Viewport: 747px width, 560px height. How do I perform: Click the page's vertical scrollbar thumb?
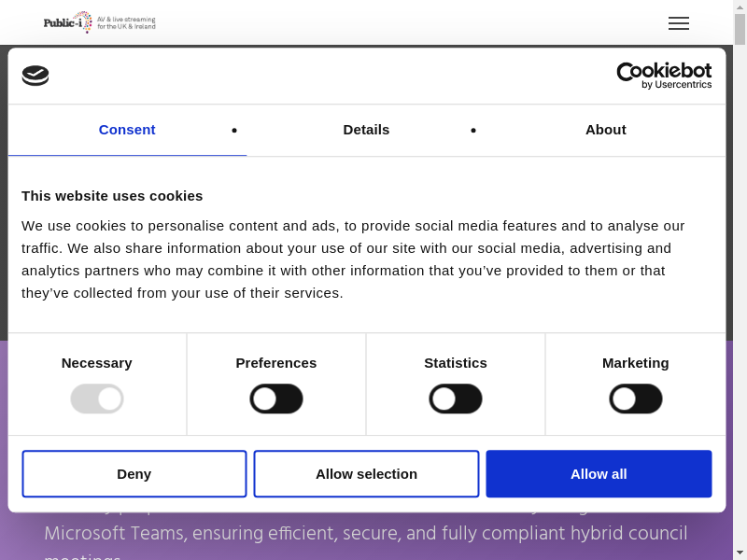click(x=740, y=30)
